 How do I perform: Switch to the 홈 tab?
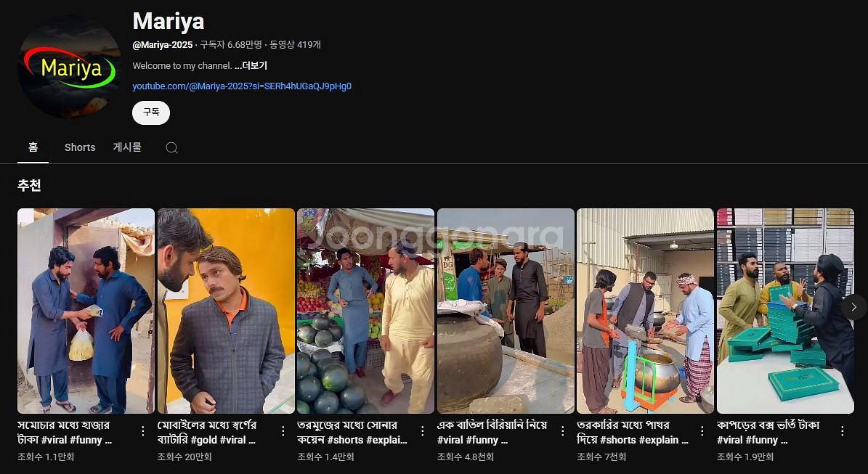[33, 147]
